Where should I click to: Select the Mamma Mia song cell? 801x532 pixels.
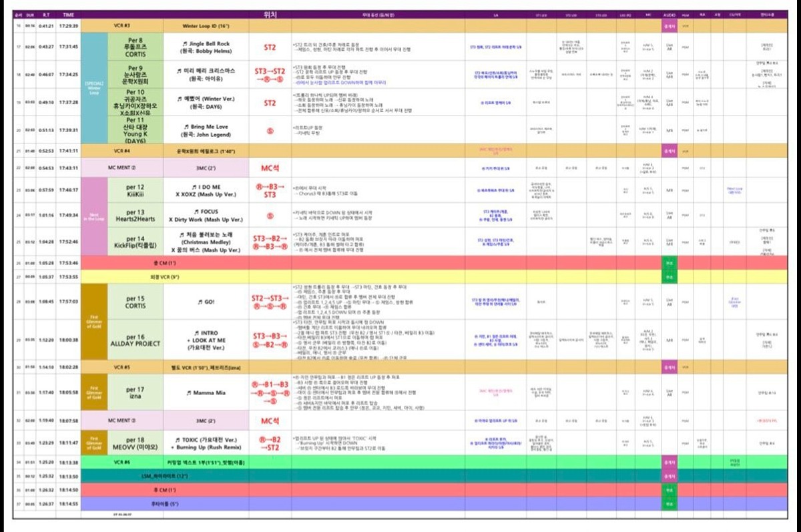point(206,393)
